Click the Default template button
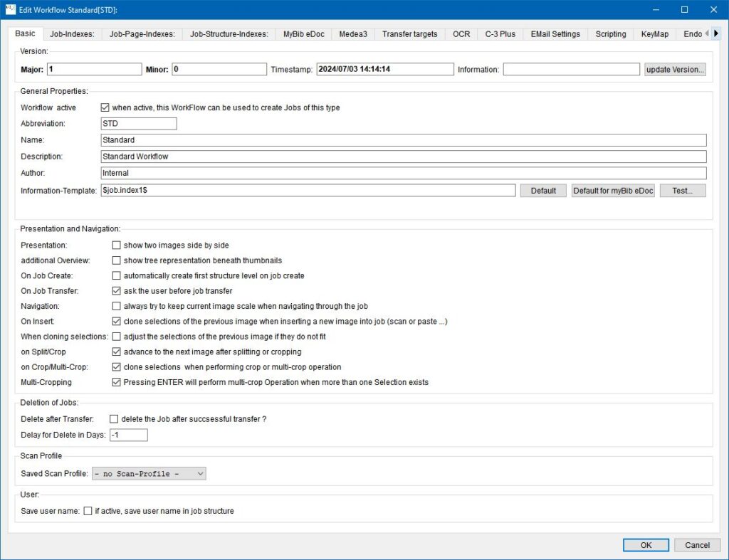The width and height of the screenshot is (729, 560). [543, 191]
